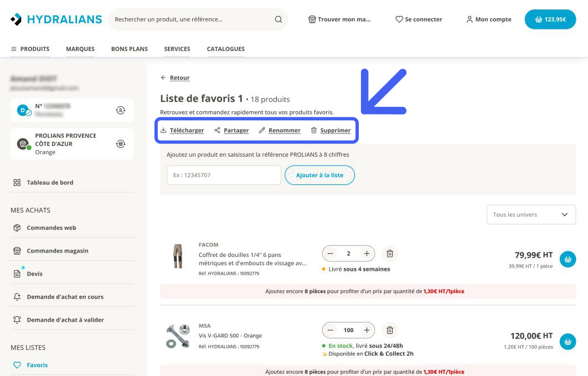Click the product title Coffret de douilles 1/4"
Screen dimensions: 588x376
pyautogui.click(x=252, y=259)
